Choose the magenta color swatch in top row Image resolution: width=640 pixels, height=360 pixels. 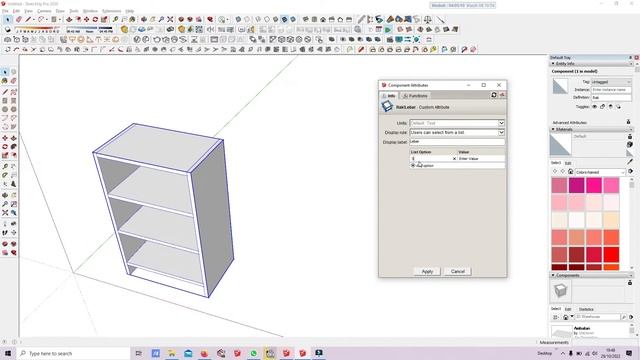577,185
